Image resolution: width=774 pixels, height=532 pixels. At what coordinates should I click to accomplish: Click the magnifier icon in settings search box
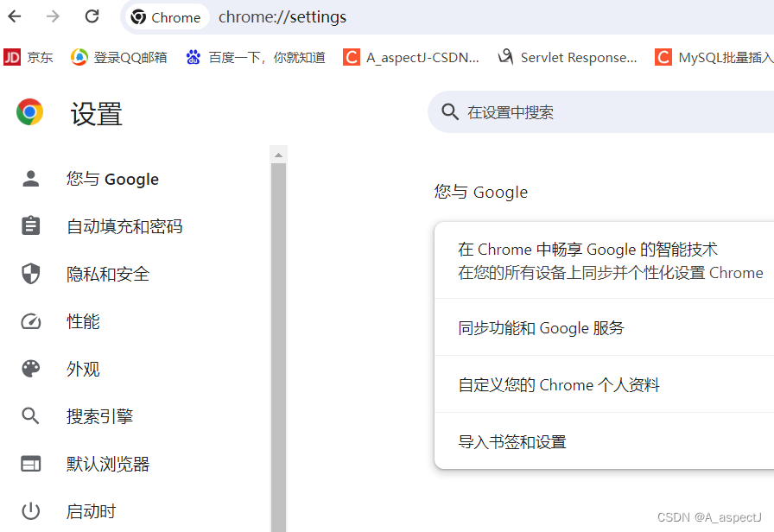click(x=450, y=112)
